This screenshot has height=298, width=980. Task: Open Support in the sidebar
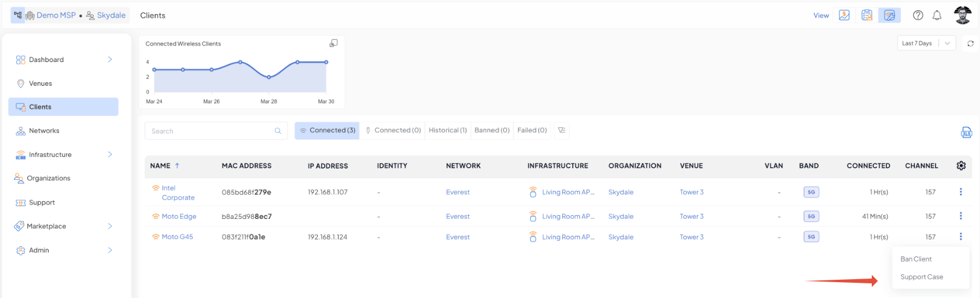point(42,203)
